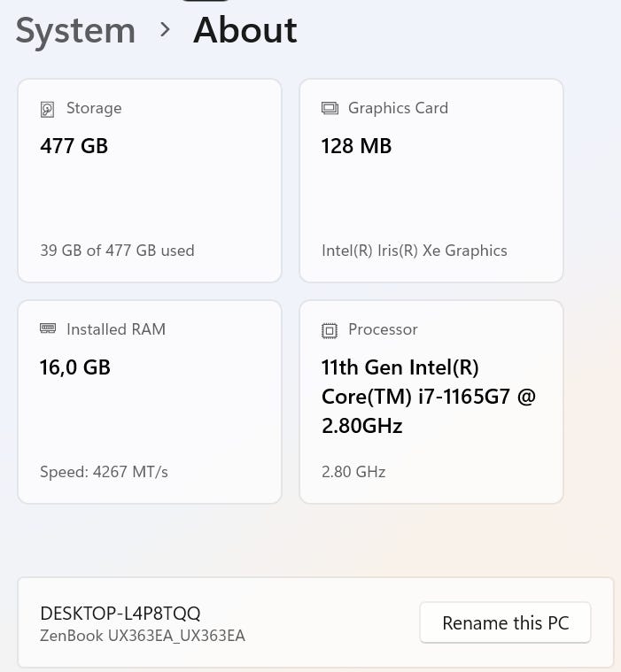Screen dimensions: 621x672
Task: Click the Intel(R) Iris(R) Xe Graphics label
Action: [x=414, y=251]
